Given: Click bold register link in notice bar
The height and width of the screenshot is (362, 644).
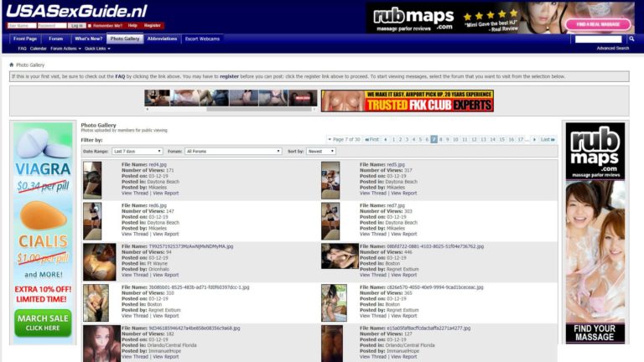Looking at the screenshot, I should (229, 76).
